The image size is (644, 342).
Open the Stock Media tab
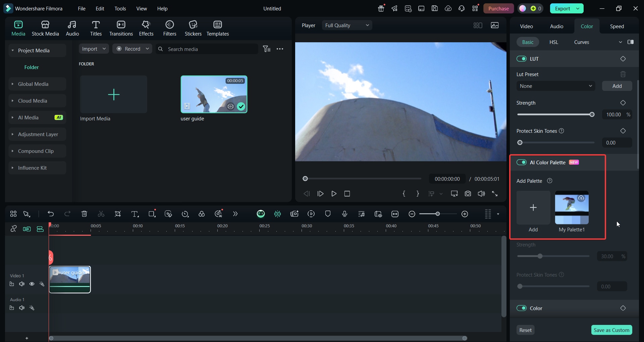[x=45, y=28]
